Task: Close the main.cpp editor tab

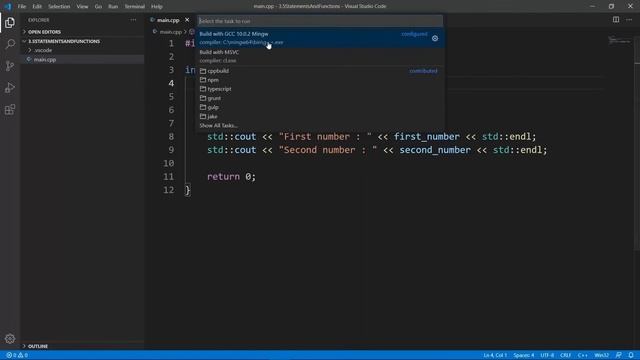Action: coord(187,20)
